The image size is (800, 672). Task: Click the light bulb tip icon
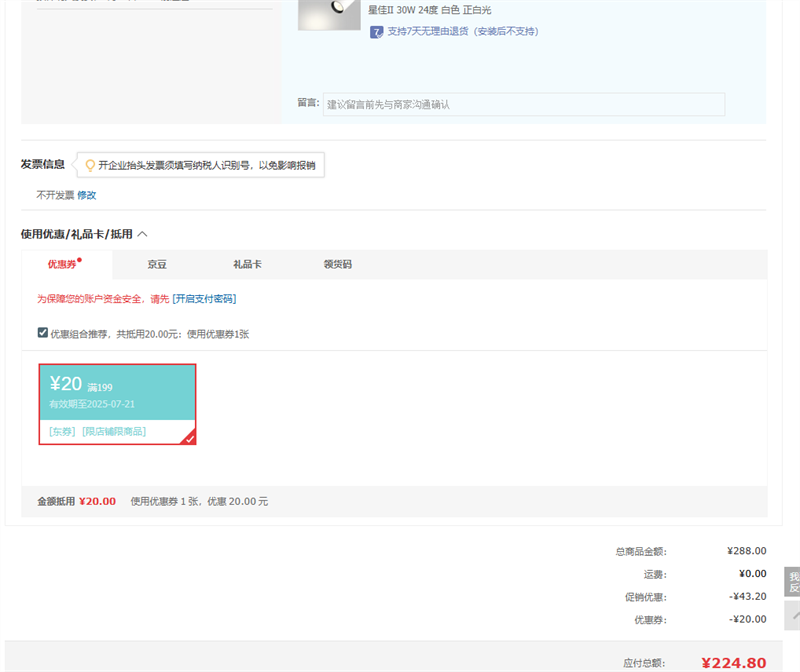(90, 165)
